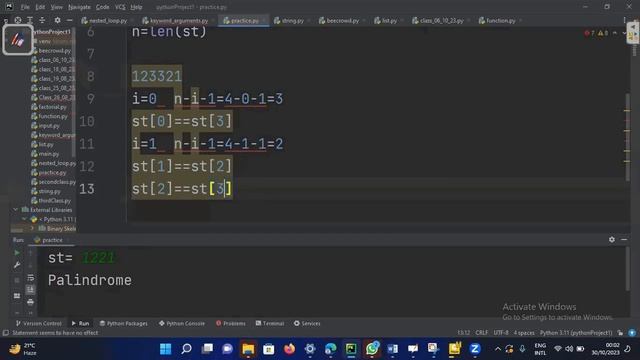Restore layout icon in Run panel
This screenshot has width=640, height=360.
coord(17,296)
